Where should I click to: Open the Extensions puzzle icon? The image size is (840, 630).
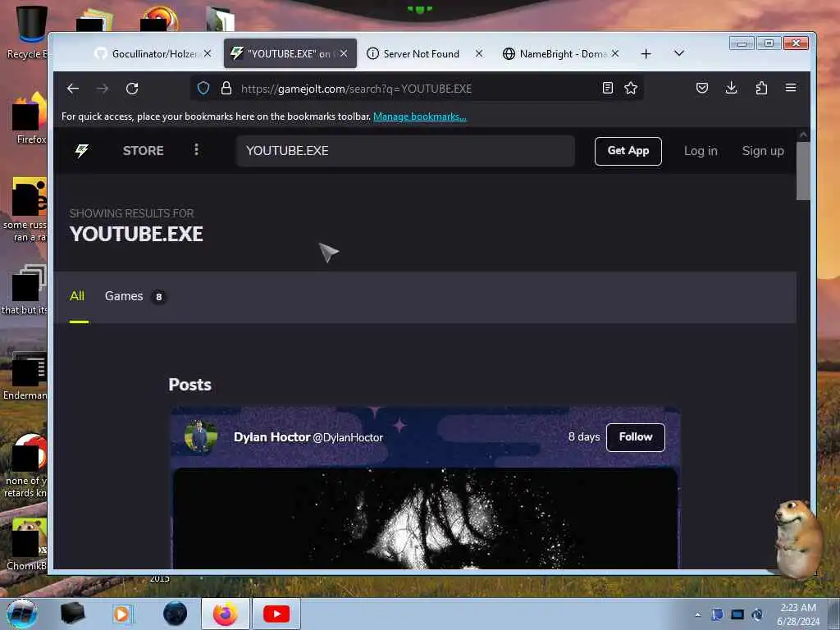761,88
